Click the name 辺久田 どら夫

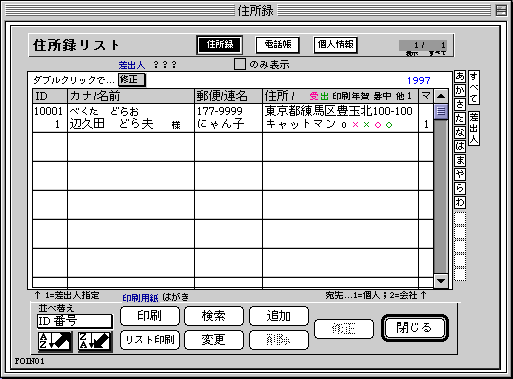click(111, 124)
